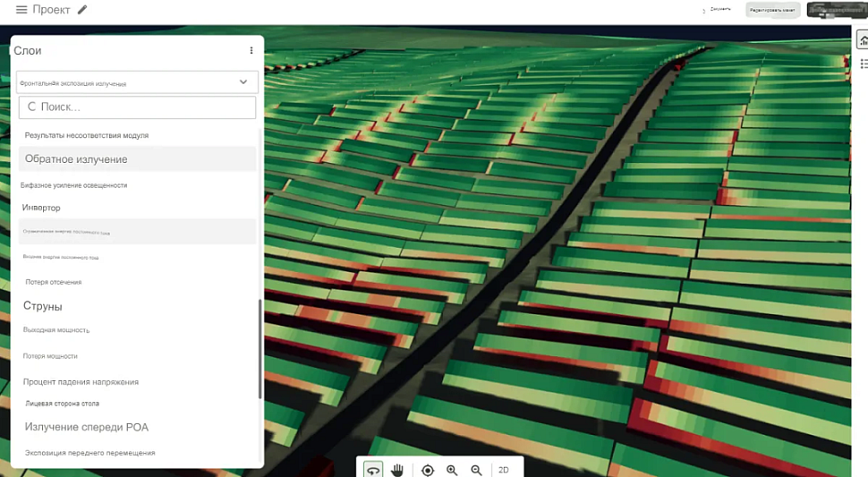Click the pencil icon to rename project

pos(83,10)
